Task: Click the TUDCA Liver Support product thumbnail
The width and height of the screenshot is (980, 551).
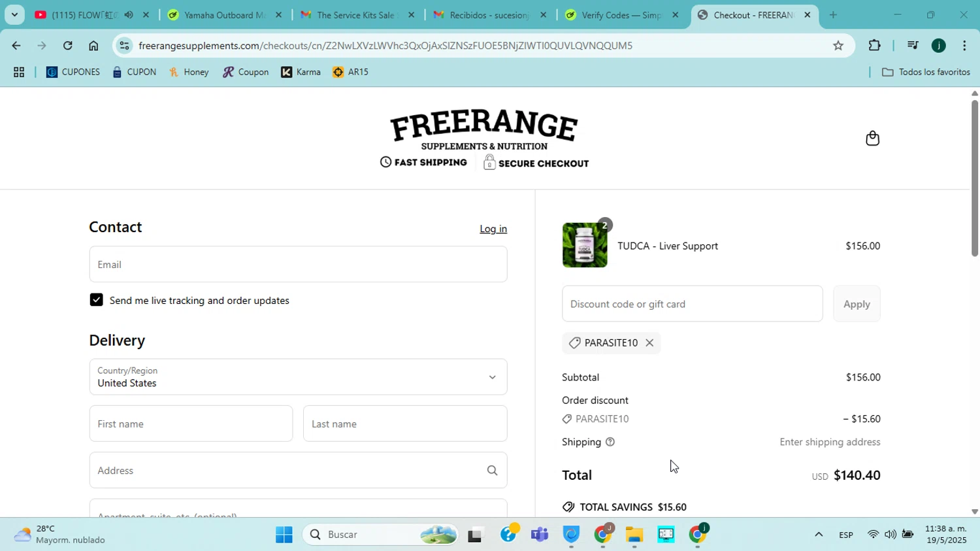Action: 585,245
